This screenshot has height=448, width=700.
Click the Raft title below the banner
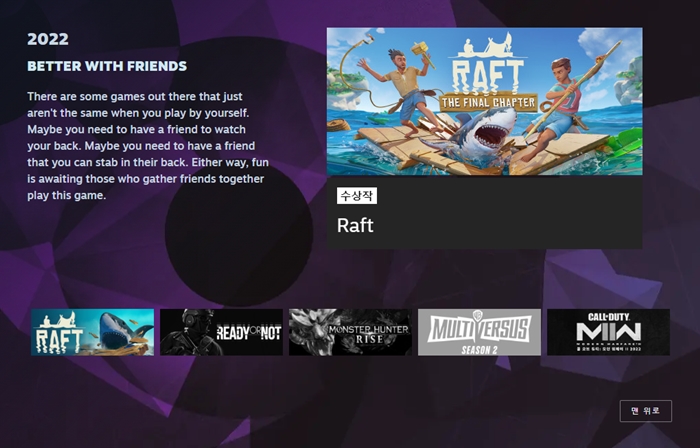355,225
